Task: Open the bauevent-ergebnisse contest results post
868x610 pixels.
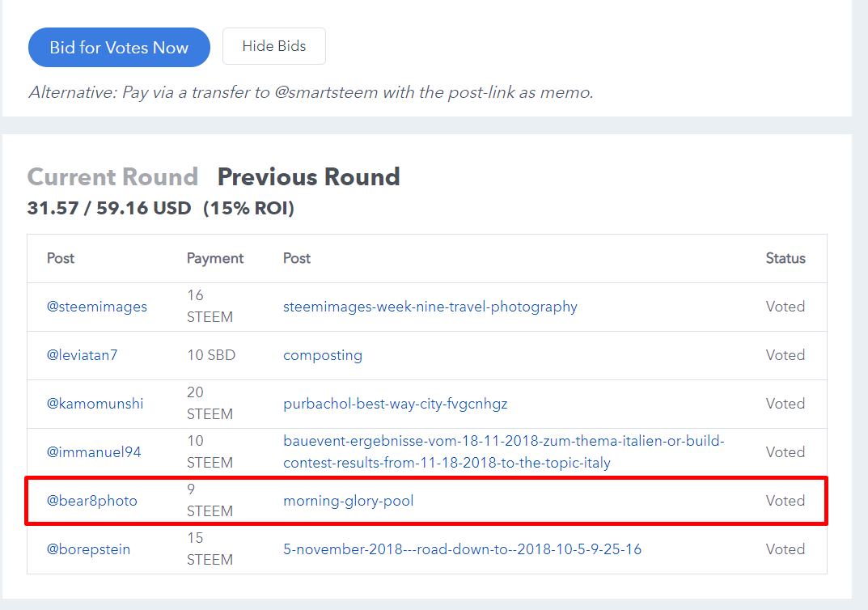Action: pos(504,451)
